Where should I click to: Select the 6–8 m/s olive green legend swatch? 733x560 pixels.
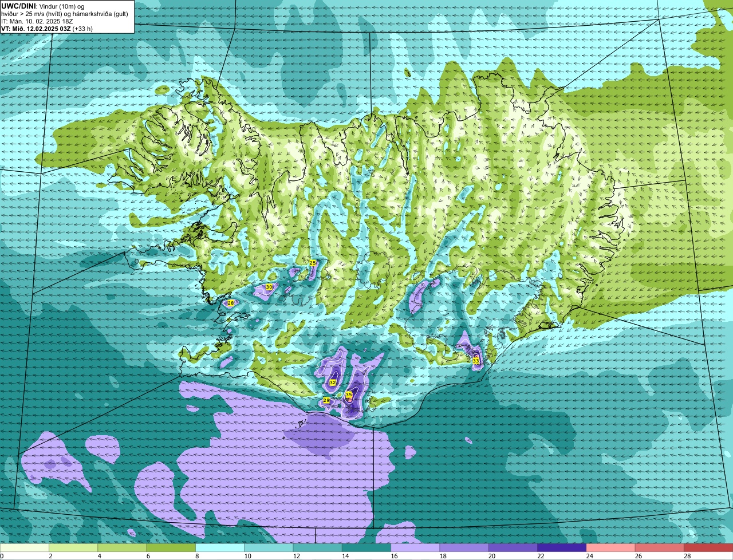(171, 547)
